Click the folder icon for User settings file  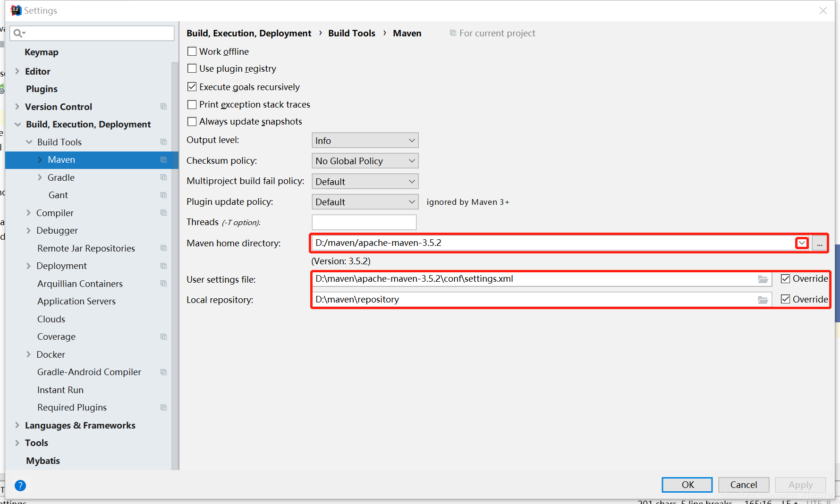pos(763,279)
